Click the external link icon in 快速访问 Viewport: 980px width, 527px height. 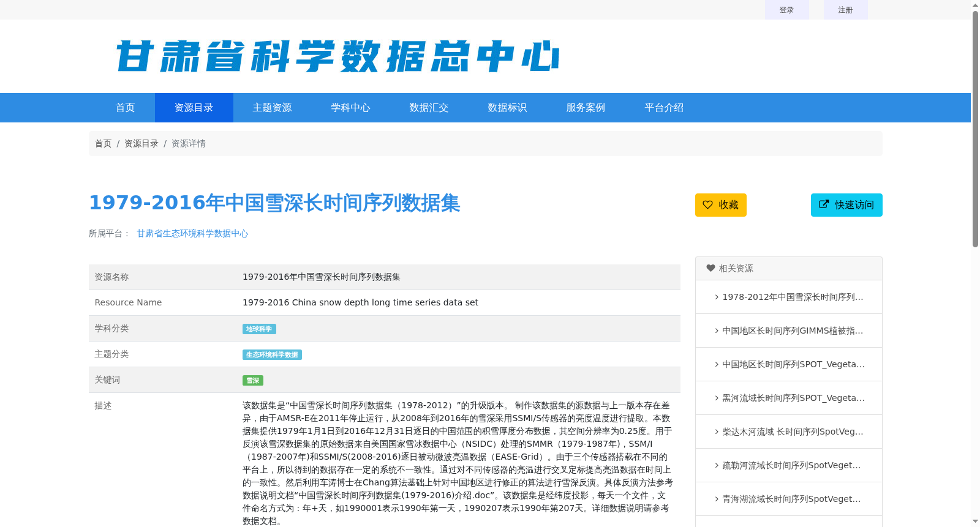pyautogui.click(x=824, y=204)
